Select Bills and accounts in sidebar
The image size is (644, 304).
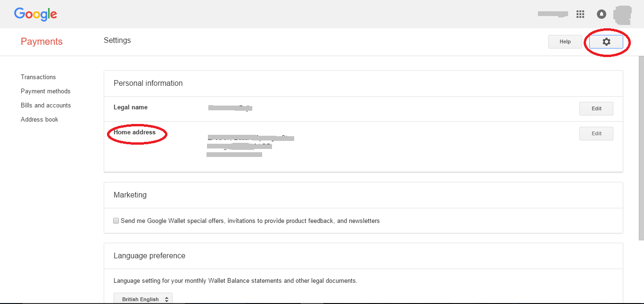coord(46,105)
